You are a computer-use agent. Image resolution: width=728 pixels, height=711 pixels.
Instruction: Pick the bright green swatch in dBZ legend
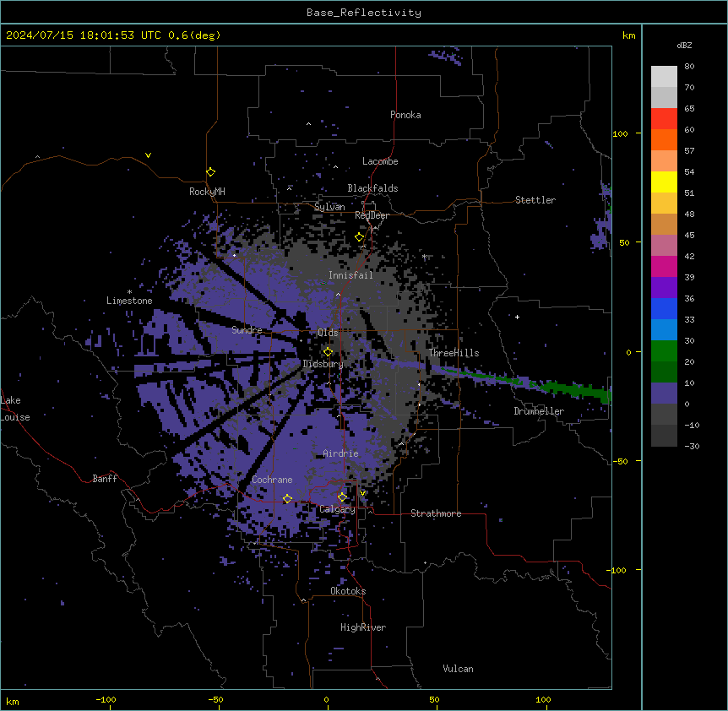click(x=664, y=351)
